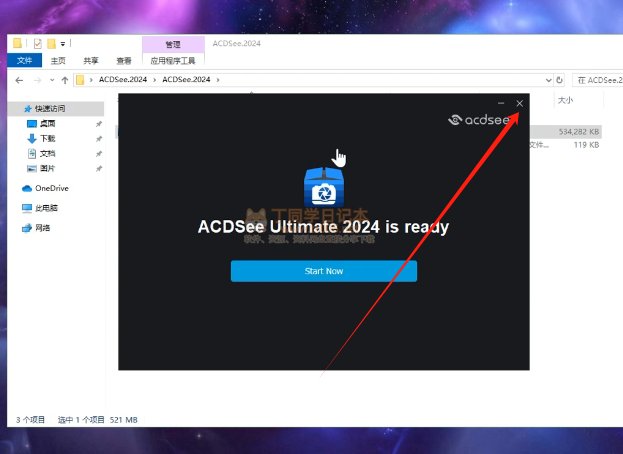The height and width of the screenshot is (454, 623).
Task: Click the quick access star icon
Action: coord(27,108)
